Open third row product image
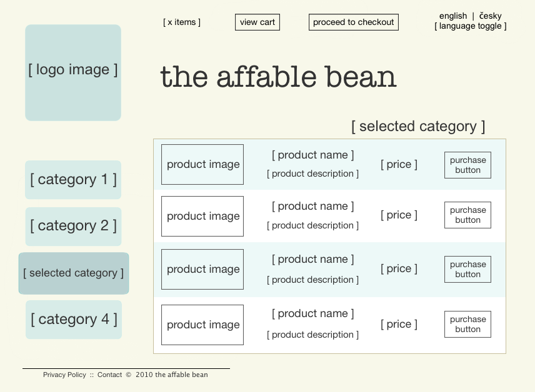535x392 pixels. tap(202, 270)
